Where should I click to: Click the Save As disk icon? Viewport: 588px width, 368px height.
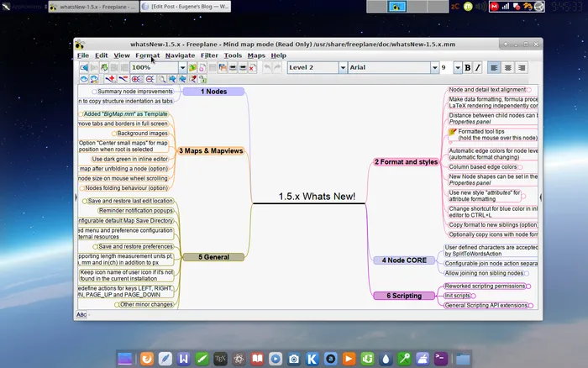[x=223, y=67]
